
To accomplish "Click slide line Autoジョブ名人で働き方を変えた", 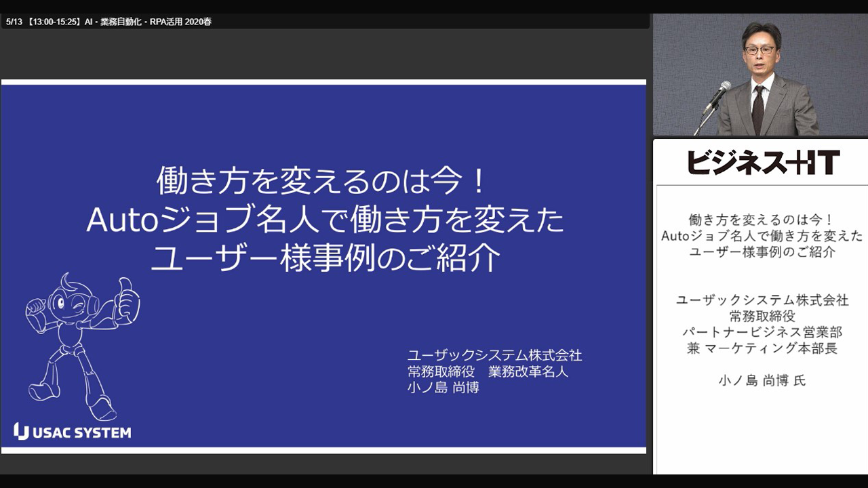I will pos(325,220).
